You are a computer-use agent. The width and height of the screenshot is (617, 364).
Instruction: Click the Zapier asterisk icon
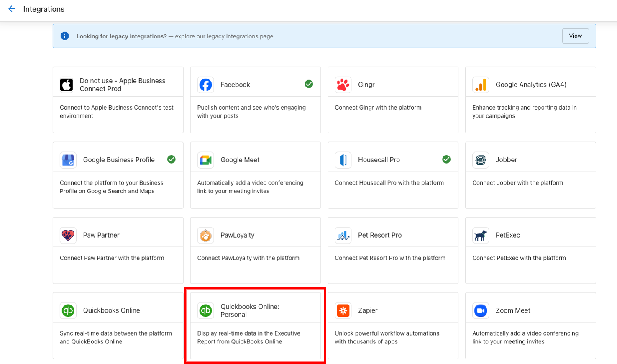[343, 310]
